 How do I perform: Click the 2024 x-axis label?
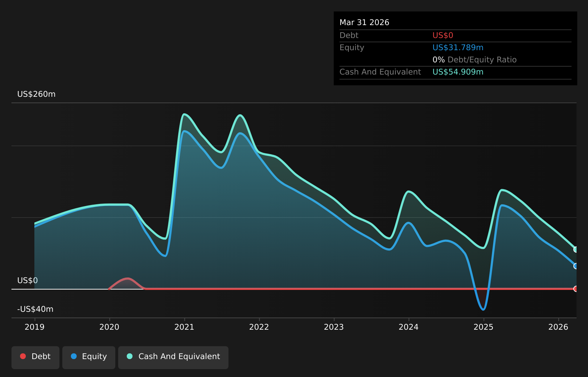[x=409, y=327]
